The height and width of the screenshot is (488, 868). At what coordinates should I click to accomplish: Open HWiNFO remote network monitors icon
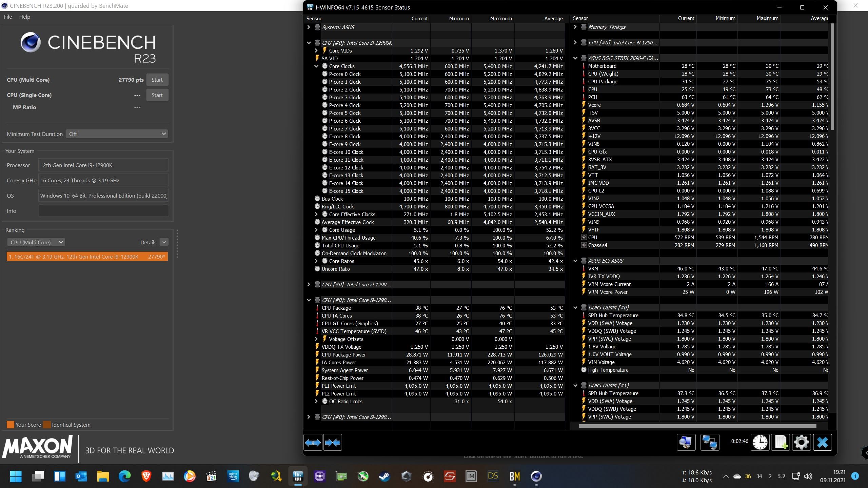point(710,442)
